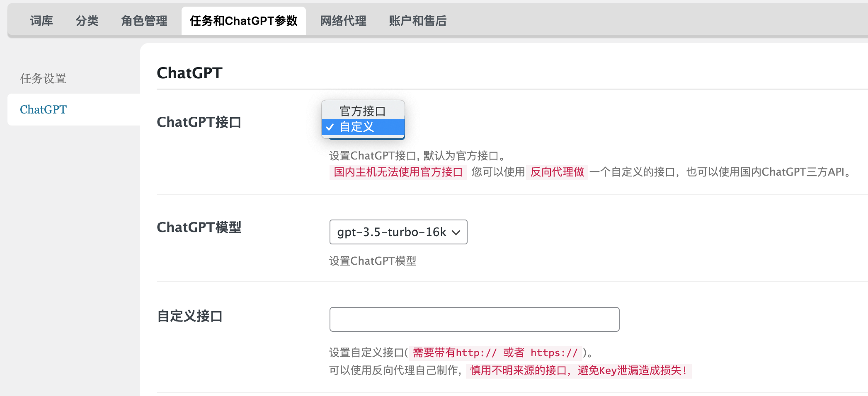Open the 网络代理 tab
The image size is (868, 396).
[x=343, y=21]
